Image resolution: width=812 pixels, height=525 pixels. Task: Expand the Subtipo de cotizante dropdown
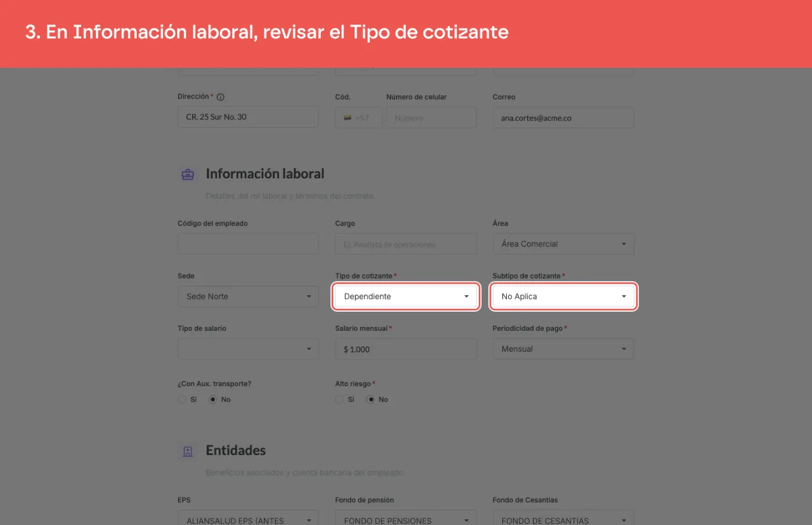point(563,296)
